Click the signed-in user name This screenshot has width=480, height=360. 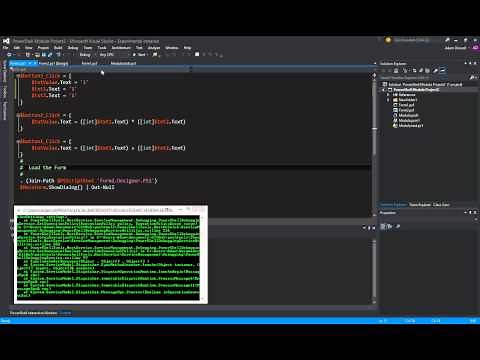point(455,48)
